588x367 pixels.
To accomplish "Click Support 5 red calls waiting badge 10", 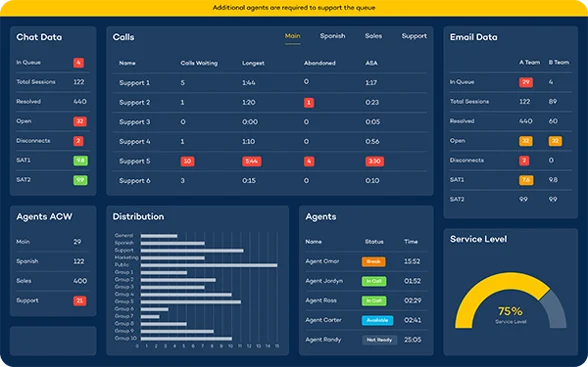I will 188,161.
